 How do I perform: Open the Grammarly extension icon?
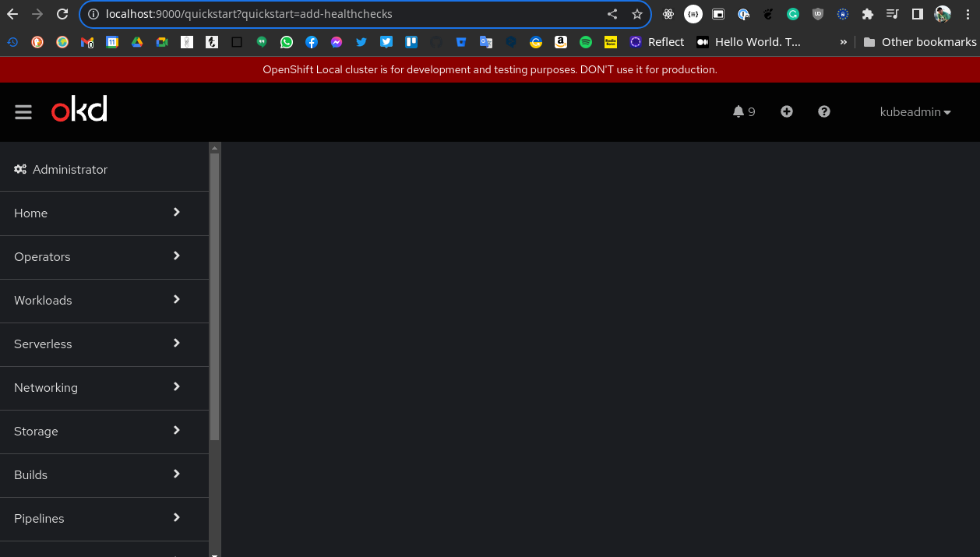(793, 14)
